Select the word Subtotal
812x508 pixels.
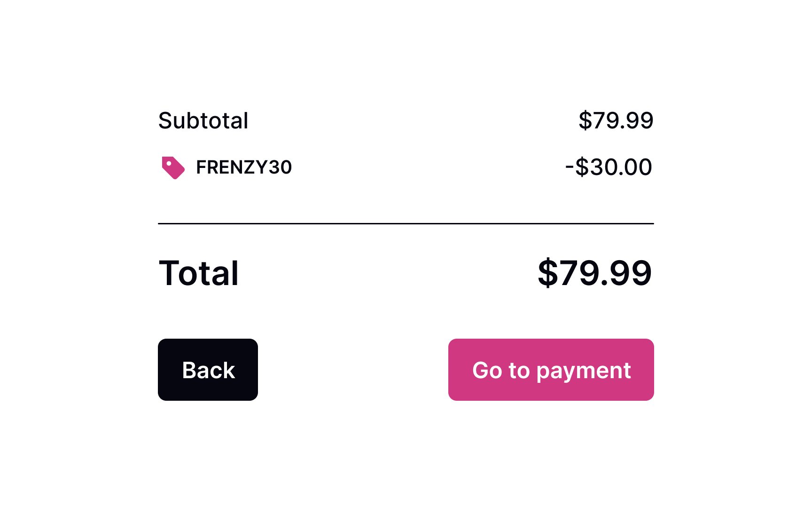(203, 120)
